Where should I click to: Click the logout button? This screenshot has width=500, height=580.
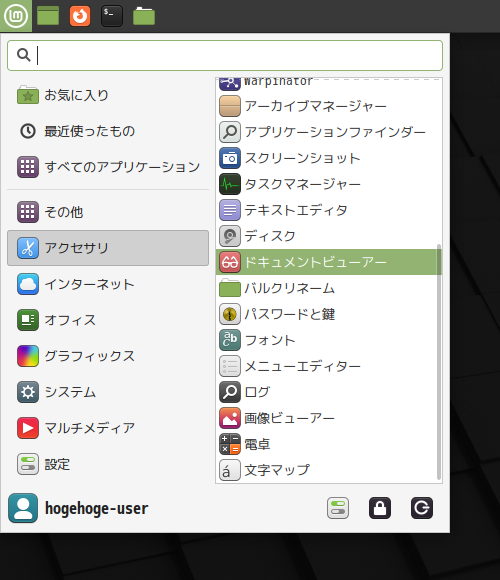click(x=422, y=508)
